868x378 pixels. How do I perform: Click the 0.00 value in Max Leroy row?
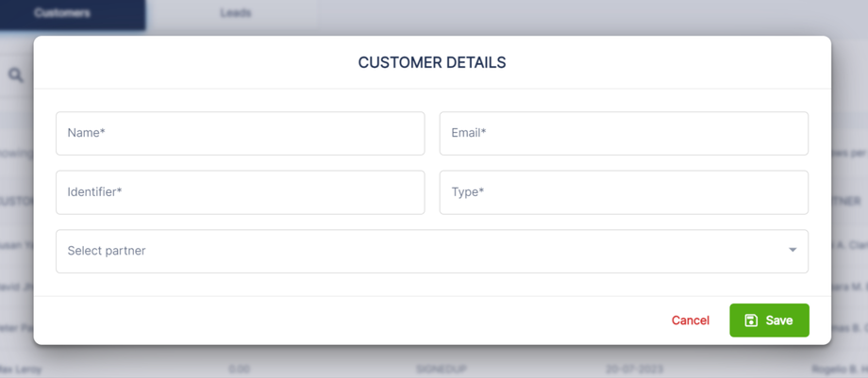240,369
